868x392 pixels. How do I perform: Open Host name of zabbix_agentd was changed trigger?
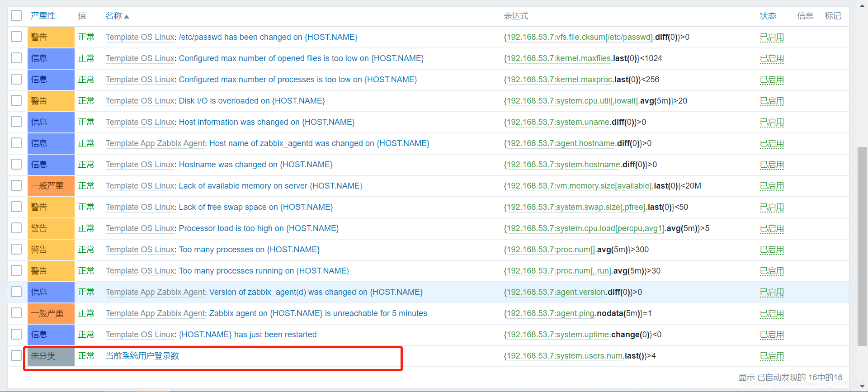(x=319, y=143)
